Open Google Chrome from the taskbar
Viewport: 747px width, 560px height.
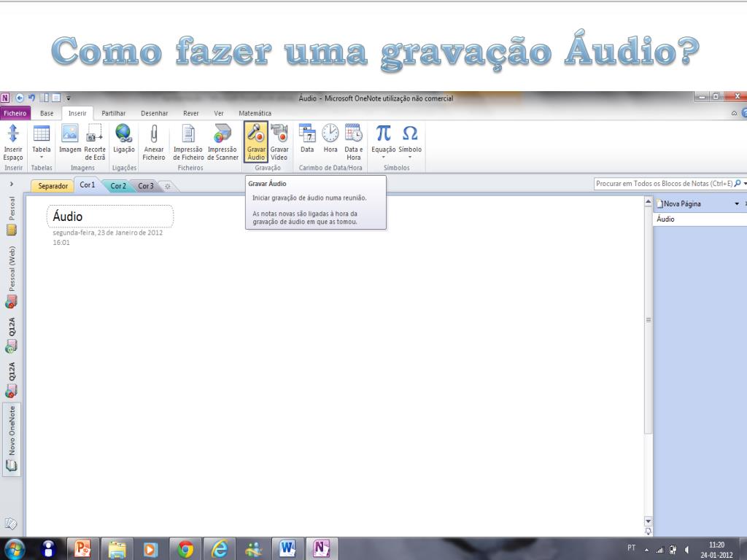[185, 549]
